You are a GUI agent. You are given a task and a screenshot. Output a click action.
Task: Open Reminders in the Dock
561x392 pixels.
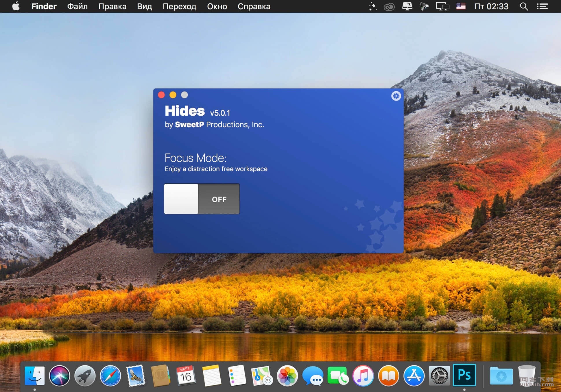(x=237, y=376)
